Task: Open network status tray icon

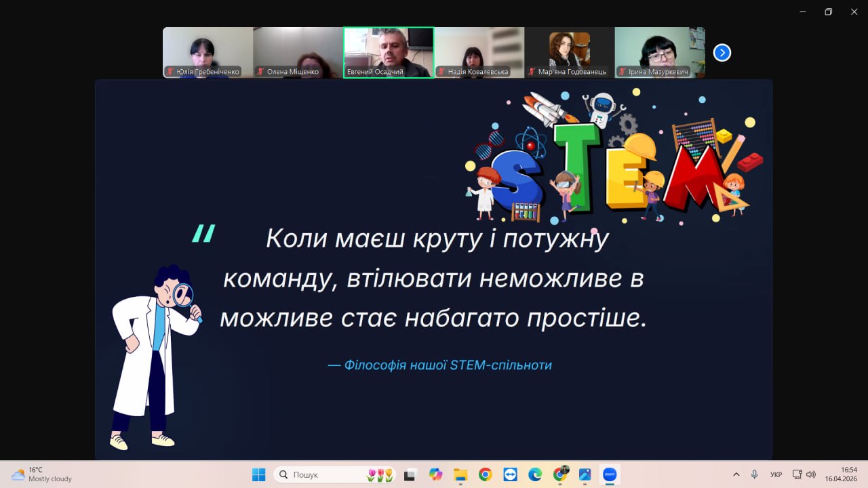Action: (x=797, y=474)
